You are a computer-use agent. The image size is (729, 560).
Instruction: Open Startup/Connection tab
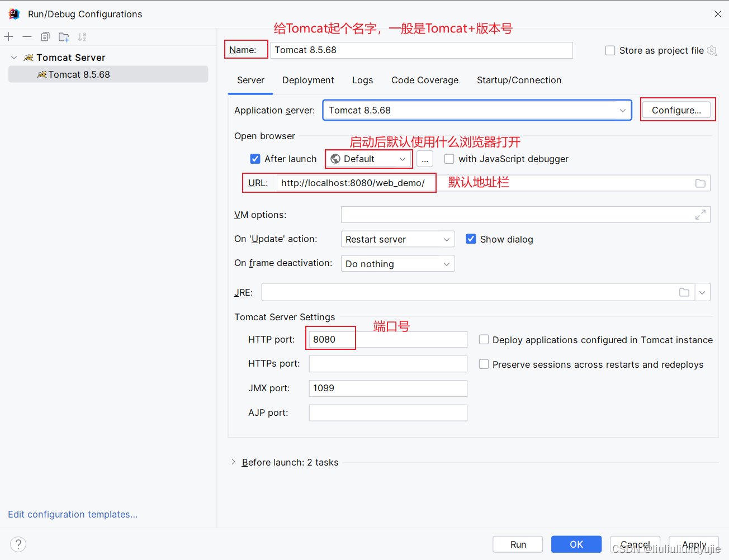519,80
